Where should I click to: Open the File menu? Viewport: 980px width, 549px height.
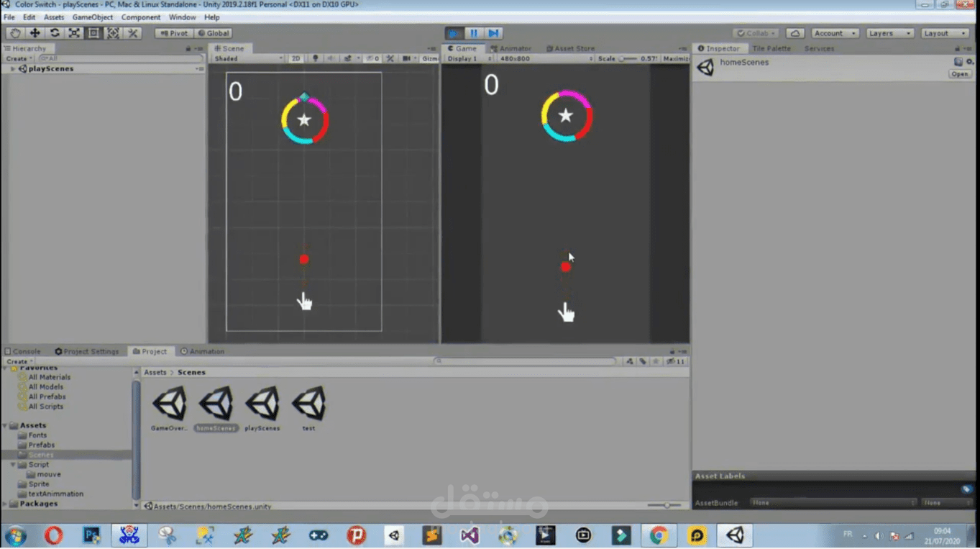9,17
